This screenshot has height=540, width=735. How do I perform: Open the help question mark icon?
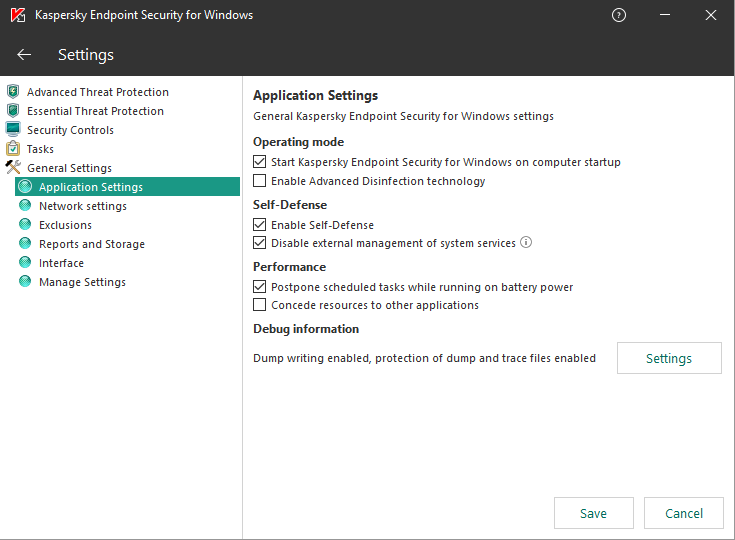[619, 15]
